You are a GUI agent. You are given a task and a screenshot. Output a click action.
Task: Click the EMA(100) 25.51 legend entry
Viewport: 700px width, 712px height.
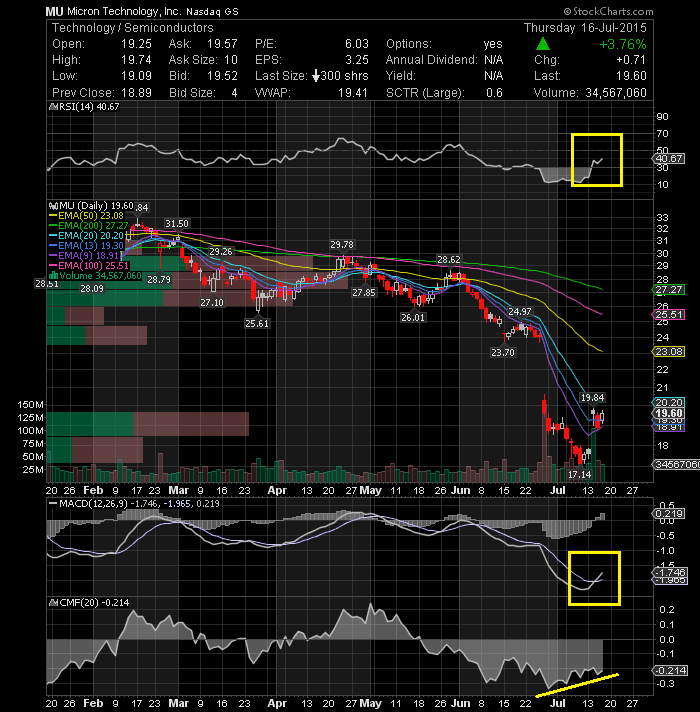pyautogui.click(x=89, y=266)
